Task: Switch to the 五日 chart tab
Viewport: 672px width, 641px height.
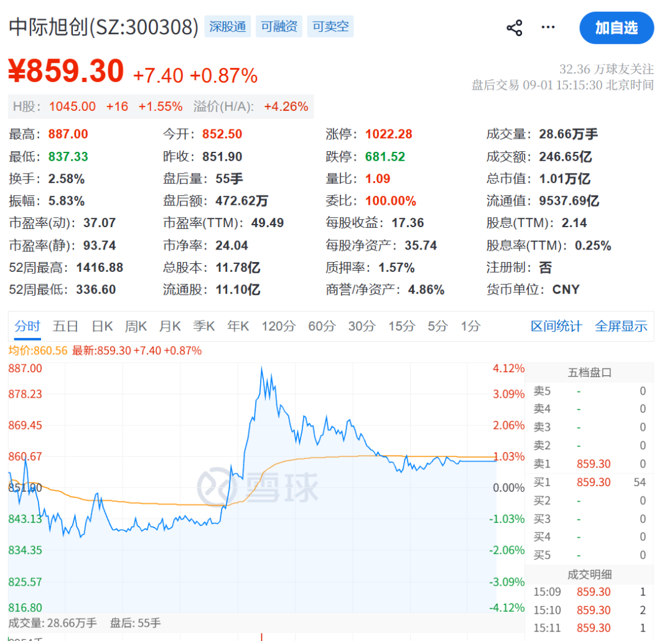Action: click(x=65, y=326)
